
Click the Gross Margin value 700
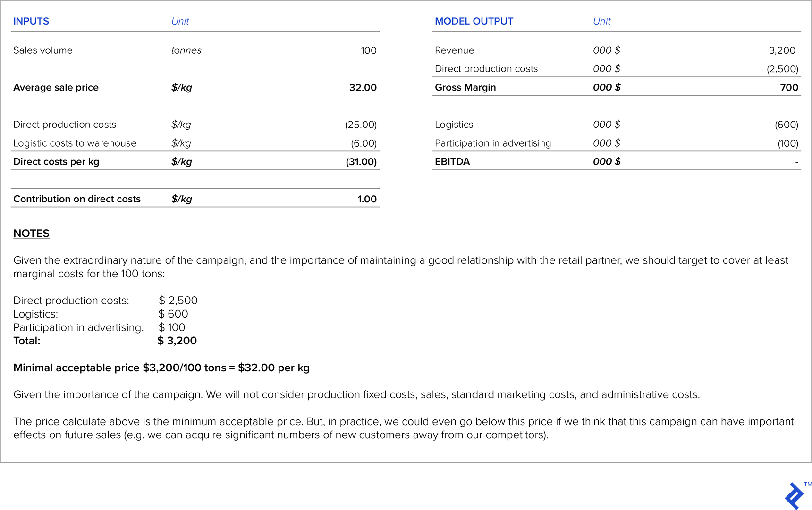point(789,88)
